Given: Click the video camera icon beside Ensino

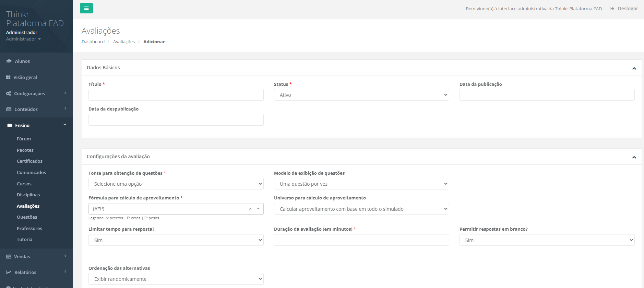Looking at the screenshot, I should point(10,125).
